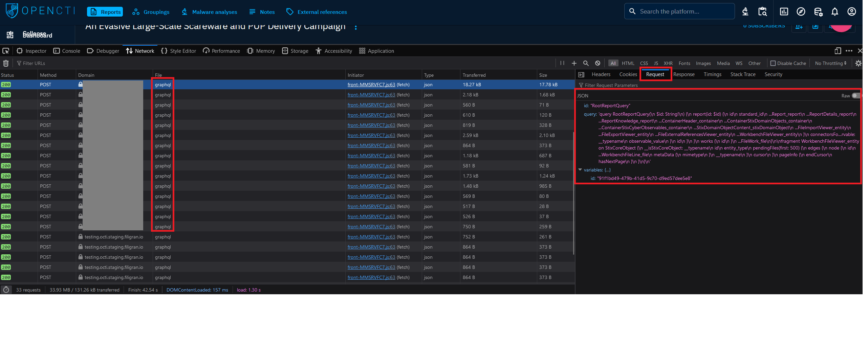This screenshot has height=346, width=868.
Task: Click the Search the platform field
Action: (679, 11)
